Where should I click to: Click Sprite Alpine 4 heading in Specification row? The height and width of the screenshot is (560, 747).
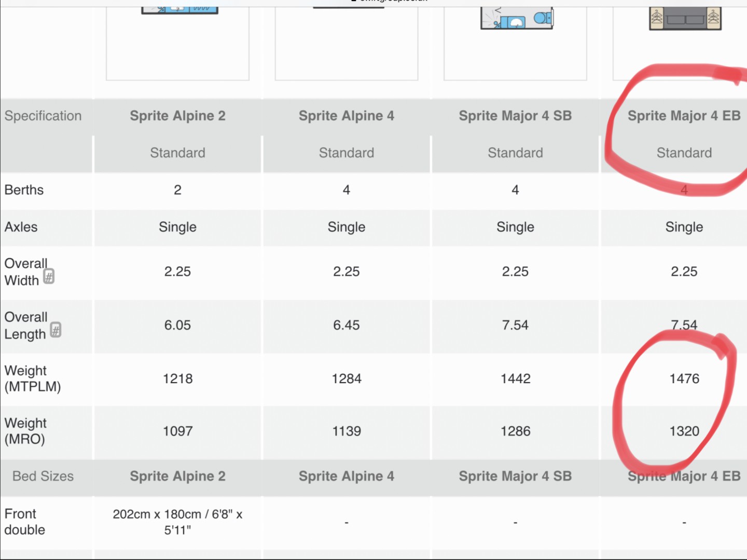[347, 116]
